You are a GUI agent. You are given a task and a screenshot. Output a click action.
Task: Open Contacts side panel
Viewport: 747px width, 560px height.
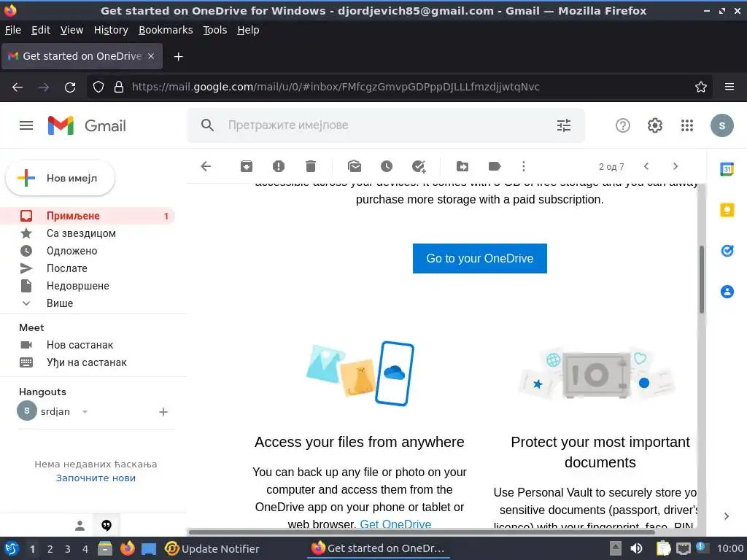click(727, 292)
